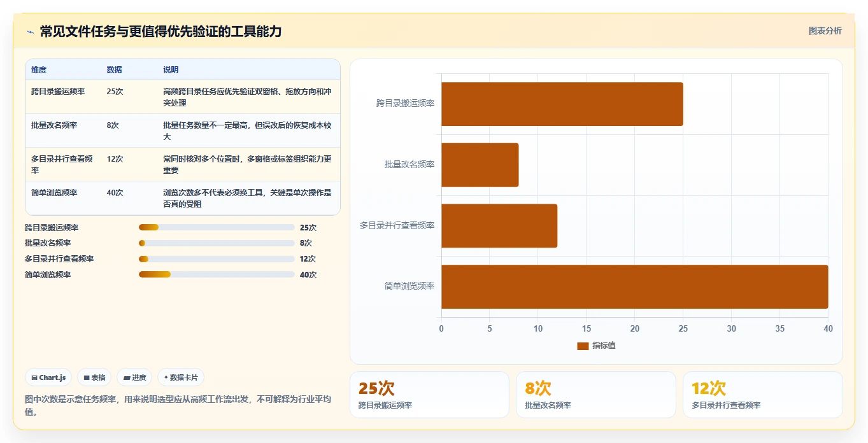Click x-axis tick label 35

pyautogui.click(x=780, y=328)
